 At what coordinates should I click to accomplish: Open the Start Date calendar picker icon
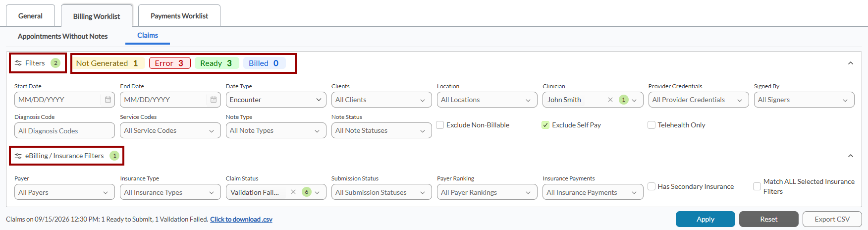108,100
